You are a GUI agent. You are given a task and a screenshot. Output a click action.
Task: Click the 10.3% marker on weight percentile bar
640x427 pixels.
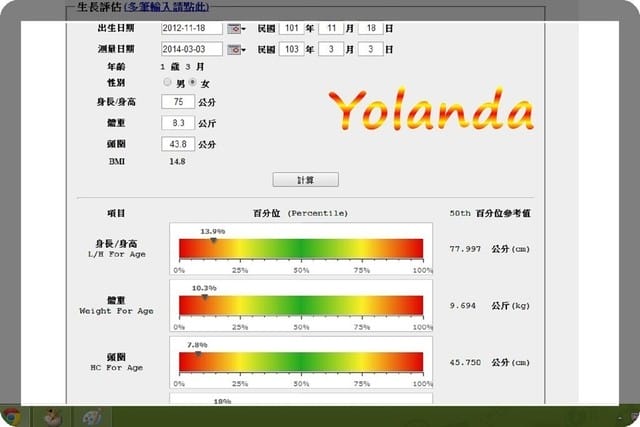204,298
